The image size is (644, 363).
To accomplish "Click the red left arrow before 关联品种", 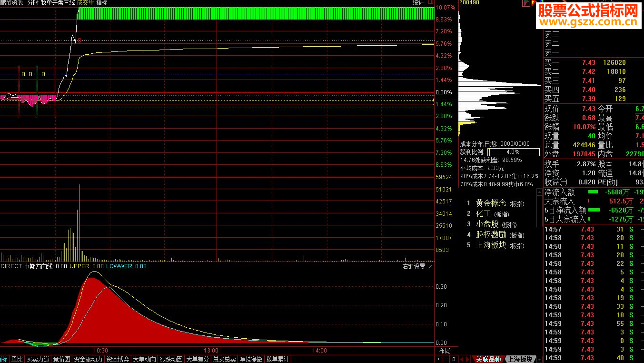I will (x=463, y=359).
